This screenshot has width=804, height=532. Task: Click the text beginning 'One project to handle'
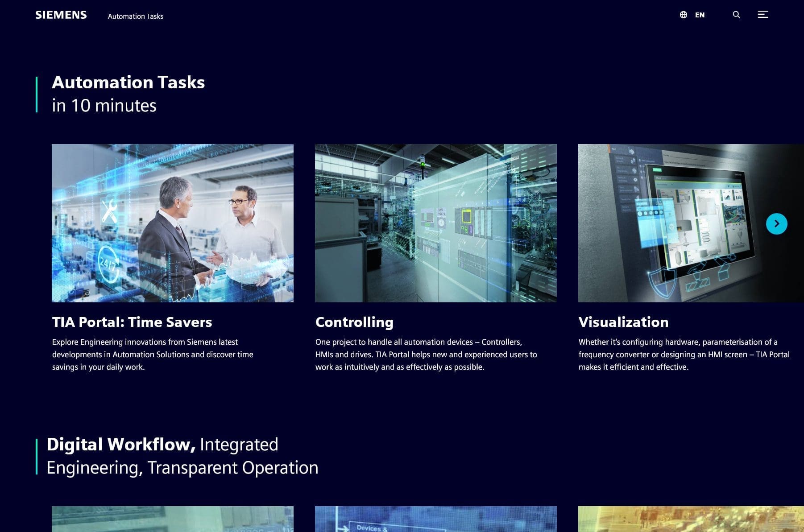pos(426,355)
